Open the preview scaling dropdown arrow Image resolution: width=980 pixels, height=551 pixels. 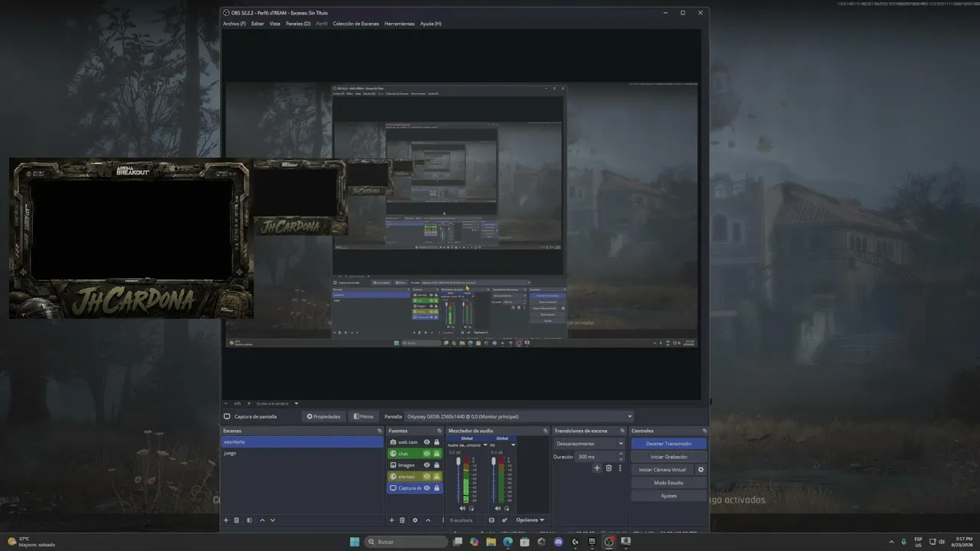click(x=296, y=403)
